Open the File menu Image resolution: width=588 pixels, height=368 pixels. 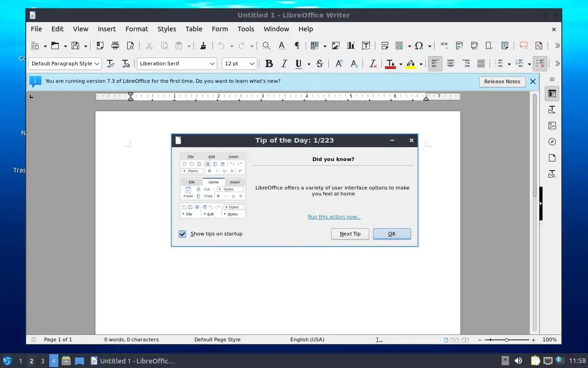[x=36, y=29]
